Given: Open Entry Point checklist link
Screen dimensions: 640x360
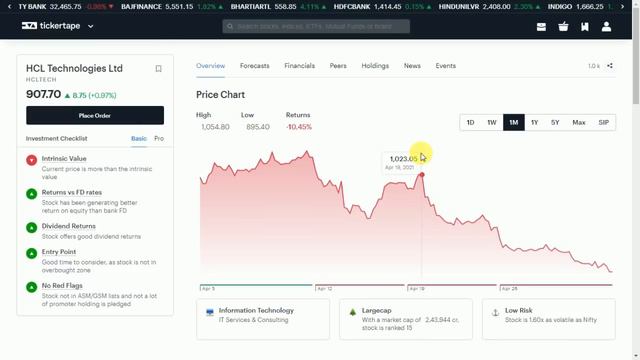Looking at the screenshot, I should pyautogui.click(x=59, y=252).
